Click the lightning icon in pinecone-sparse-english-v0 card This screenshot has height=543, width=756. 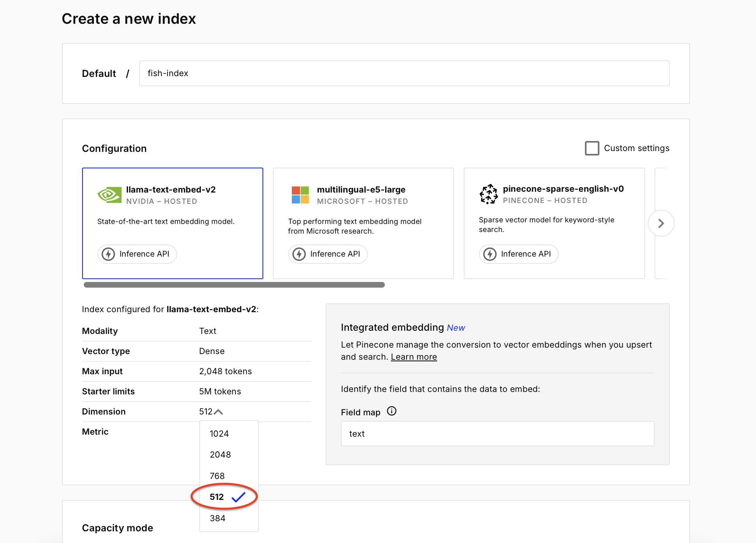click(x=490, y=254)
